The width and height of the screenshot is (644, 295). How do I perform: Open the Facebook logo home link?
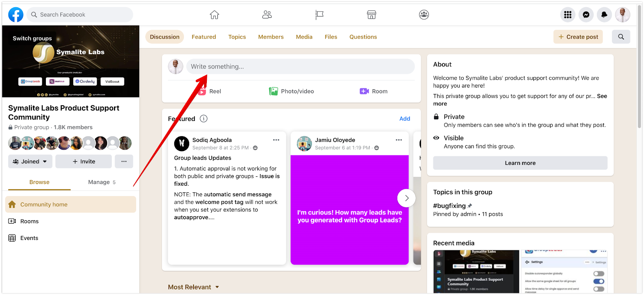tap(16, 15)
